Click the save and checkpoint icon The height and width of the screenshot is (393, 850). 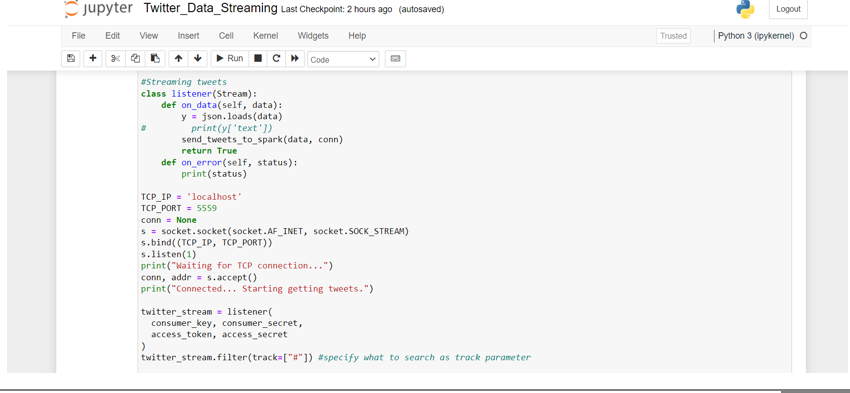click(x=70, y=59)
